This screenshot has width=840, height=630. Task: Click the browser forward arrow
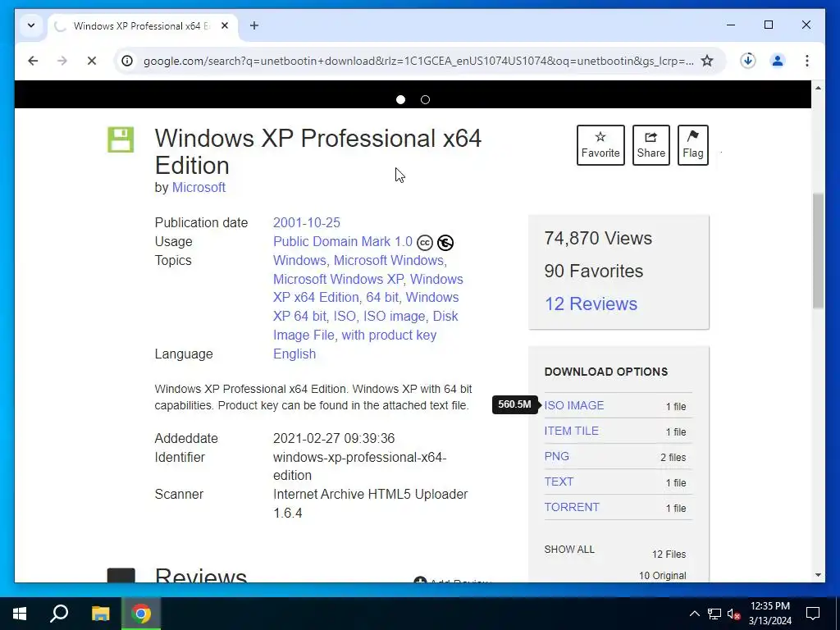[x=62, y=61]
